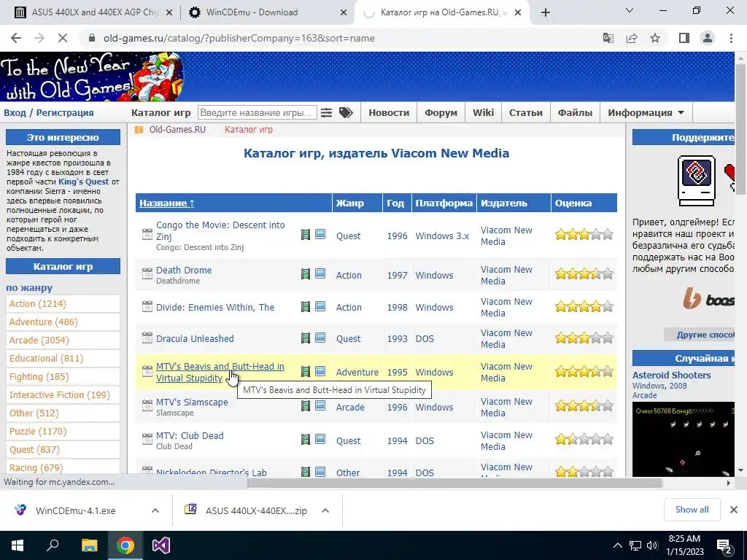This screenshot has height=560, width=747.
Task: Open Windows Start menu
Action: click(x=18, y=545)
